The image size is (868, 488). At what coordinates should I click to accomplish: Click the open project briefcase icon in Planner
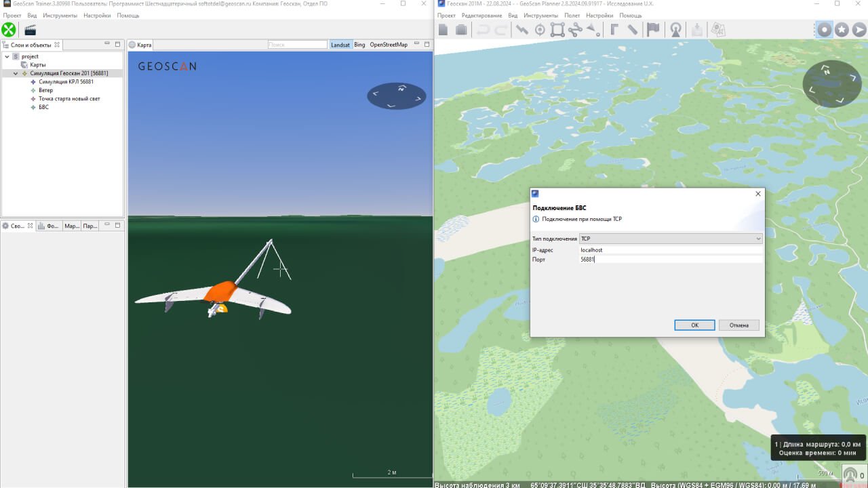461,29
